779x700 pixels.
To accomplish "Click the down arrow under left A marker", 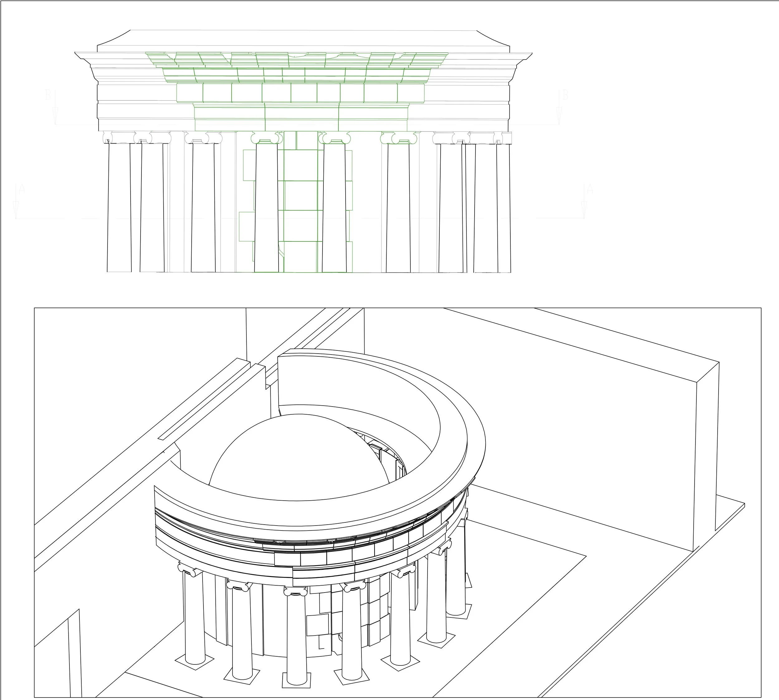I will [x=16, y=208].
